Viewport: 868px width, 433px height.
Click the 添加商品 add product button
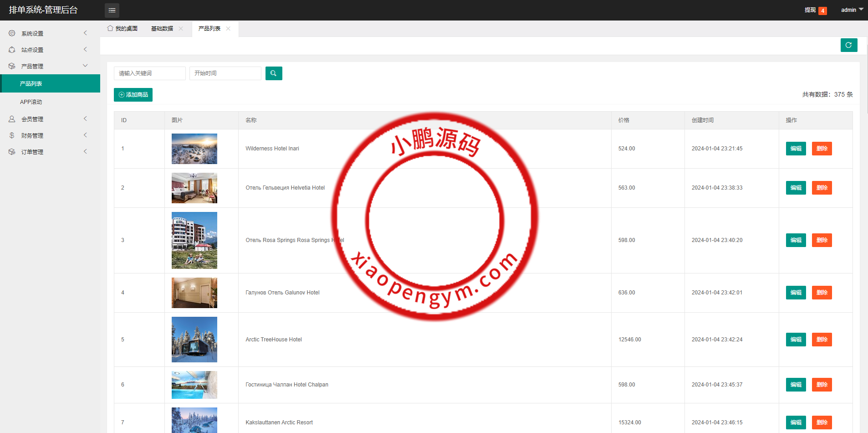pos(133,95)
